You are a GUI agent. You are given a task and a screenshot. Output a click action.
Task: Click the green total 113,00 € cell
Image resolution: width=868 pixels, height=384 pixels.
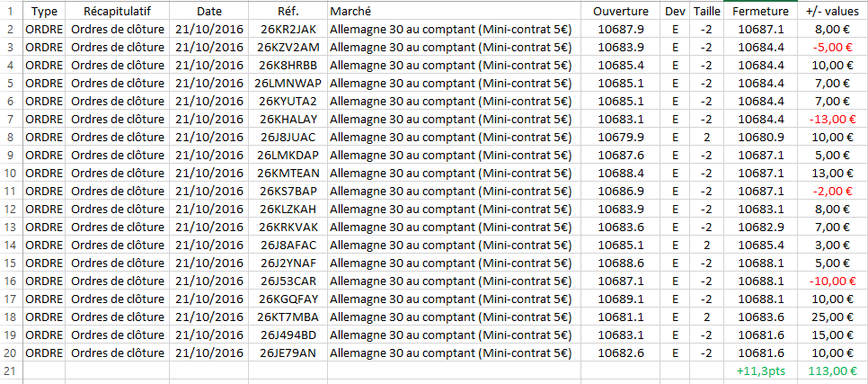(x=832, y=371)
